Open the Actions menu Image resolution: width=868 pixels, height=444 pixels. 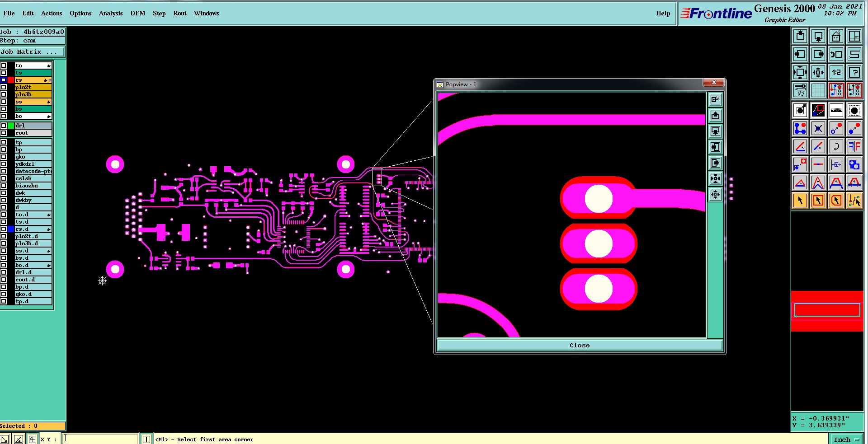point(52,13)
